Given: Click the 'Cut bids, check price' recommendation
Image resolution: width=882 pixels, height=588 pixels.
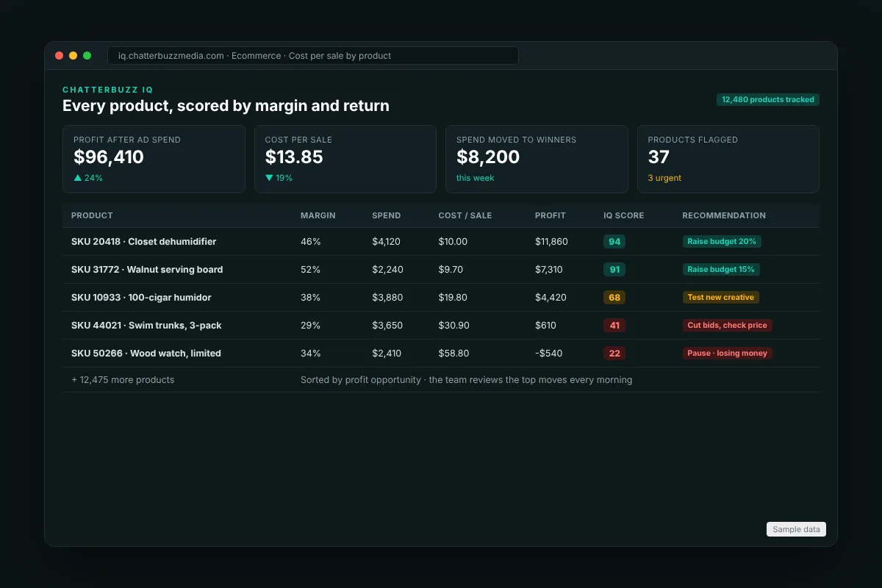Looking at the screenshot, I should [x=727, y=326].
